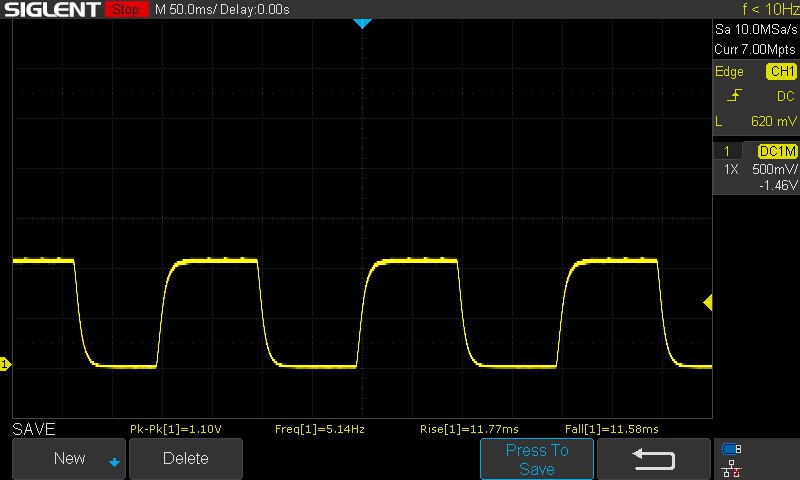Image resolution: width=800 pixels, height=480 pixels.
Task: Click the 620 mV trigger level value
Action: 773,121
